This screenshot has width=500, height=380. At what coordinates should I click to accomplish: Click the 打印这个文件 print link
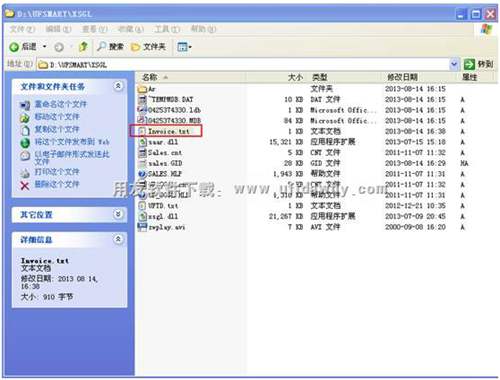57,172
